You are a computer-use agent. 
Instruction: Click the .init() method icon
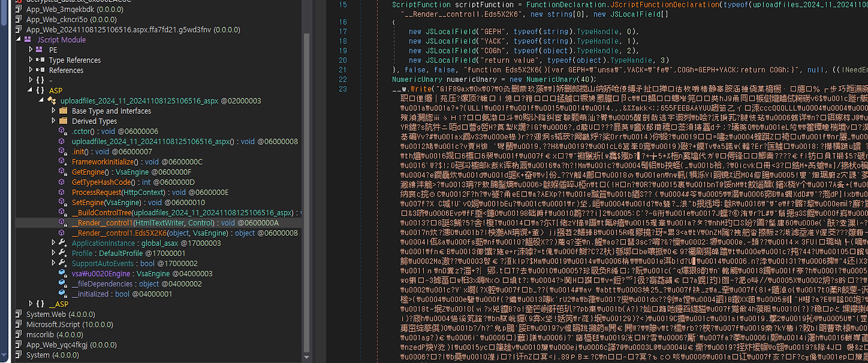[64, 152]
